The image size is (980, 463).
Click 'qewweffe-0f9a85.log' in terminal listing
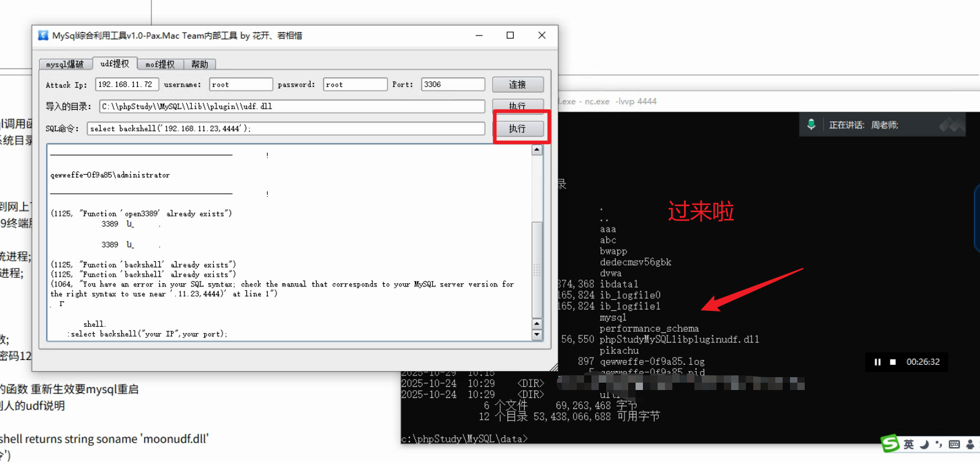coord(652,362)
